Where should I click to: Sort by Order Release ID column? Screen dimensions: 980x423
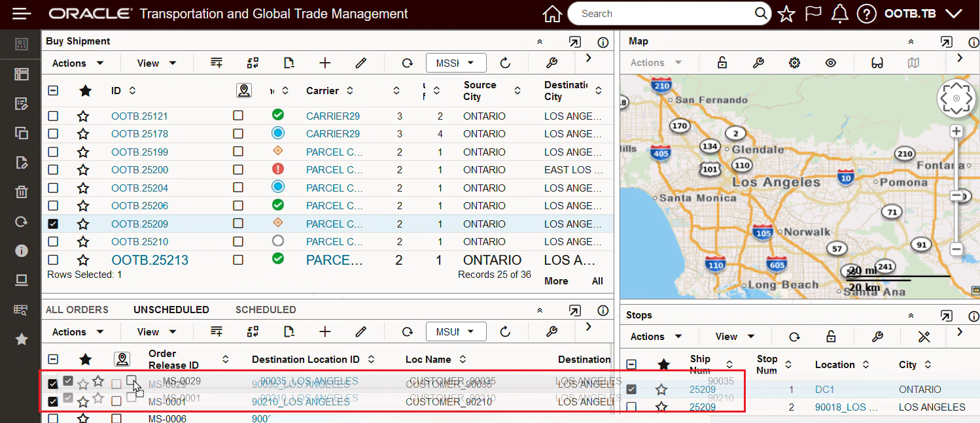click(173, 360)
